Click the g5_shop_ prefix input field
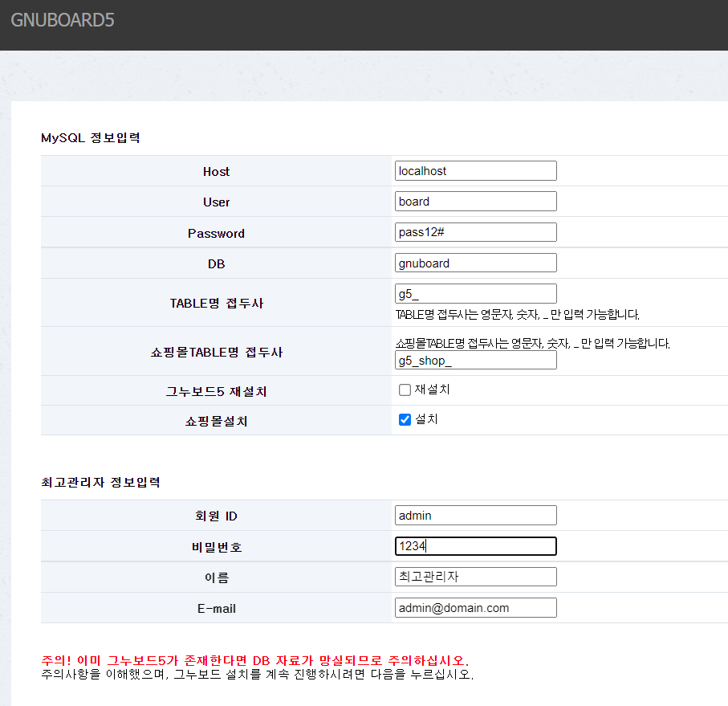Viewport: 728px width, 706px height. [x=475, y=360]
